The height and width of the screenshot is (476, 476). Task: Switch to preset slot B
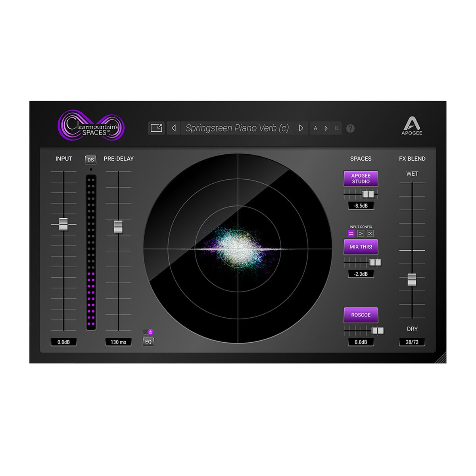(336, 128)
